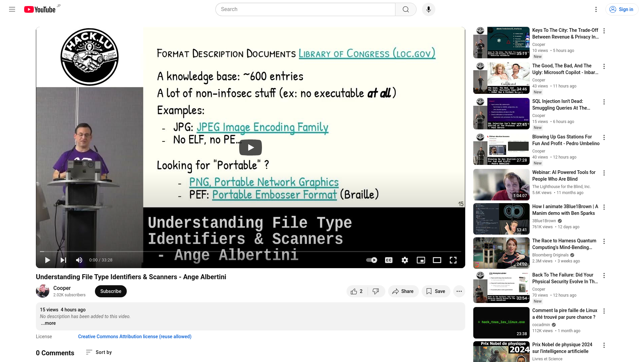Seek on the video progress bar
This screenshot has height=362, width=644.
(251, 251)
